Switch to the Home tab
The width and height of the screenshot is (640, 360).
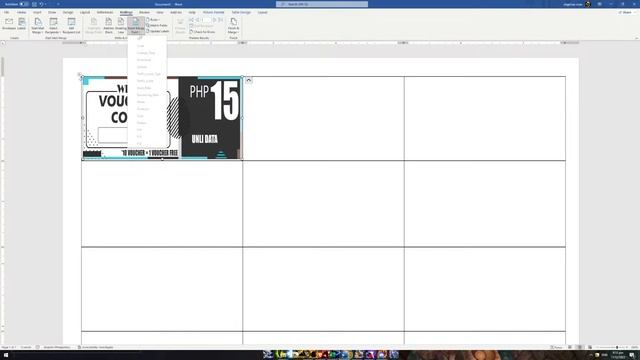click(22, 12)
